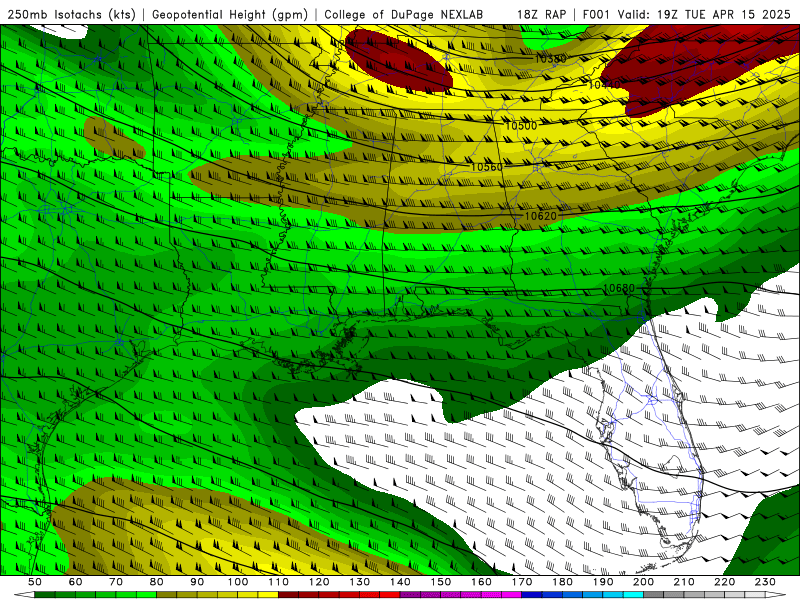Click the '250mb Isotachs (kts)' title text

(72, 14)
